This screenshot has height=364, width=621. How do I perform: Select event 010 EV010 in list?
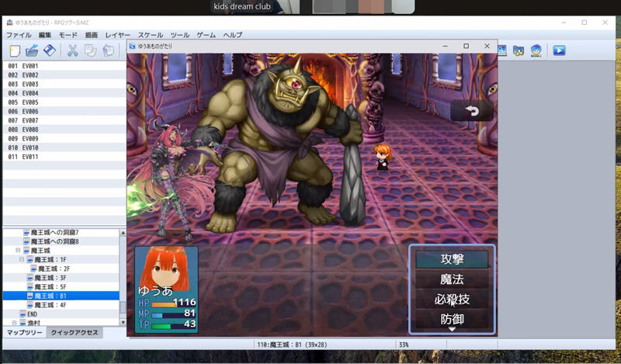point(64,147)
